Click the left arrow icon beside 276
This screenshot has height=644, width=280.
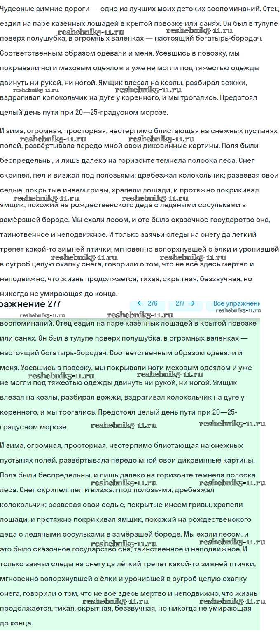pos(140,303)
